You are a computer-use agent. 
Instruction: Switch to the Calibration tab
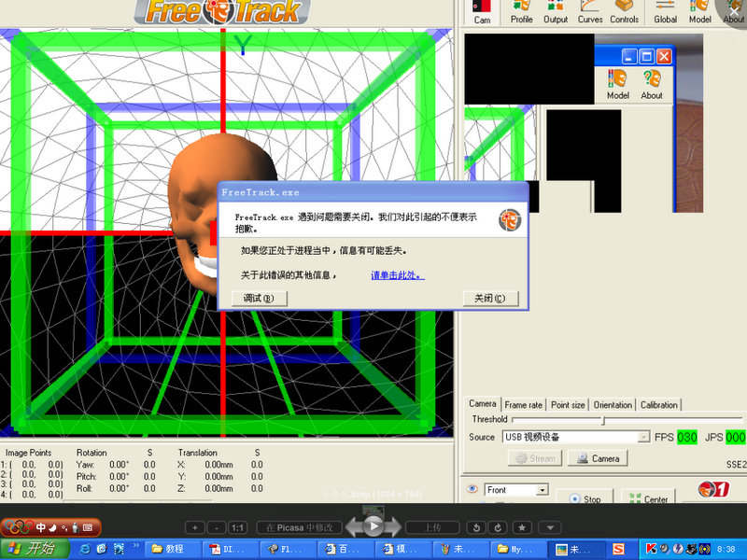[659, 405]
